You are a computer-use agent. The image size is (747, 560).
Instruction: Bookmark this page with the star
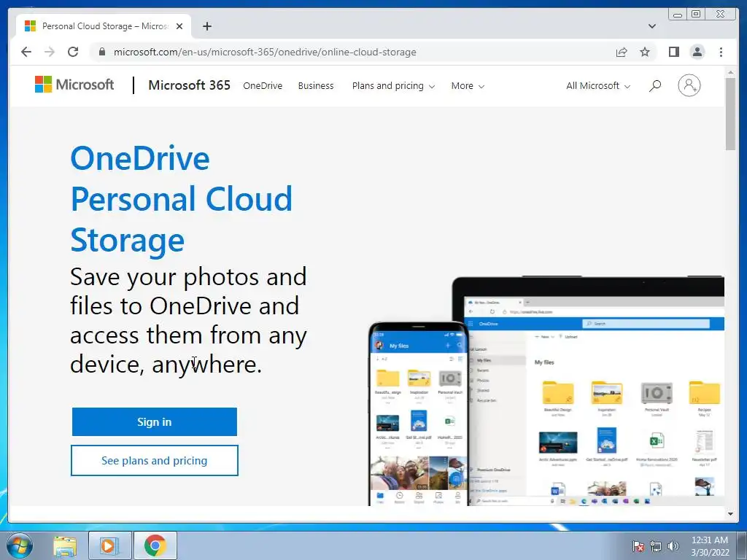tap(645, 52)
